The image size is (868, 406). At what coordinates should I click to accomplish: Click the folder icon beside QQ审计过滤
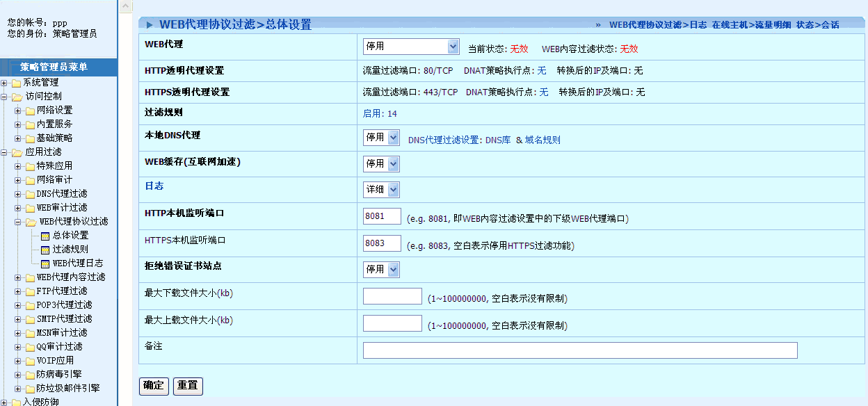(x=30, y=347)
